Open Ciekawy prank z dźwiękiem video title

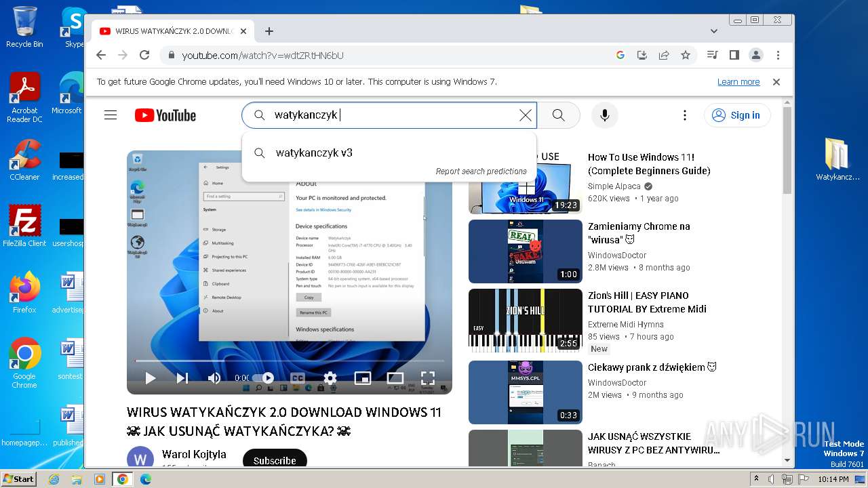(x=652, y=367)
